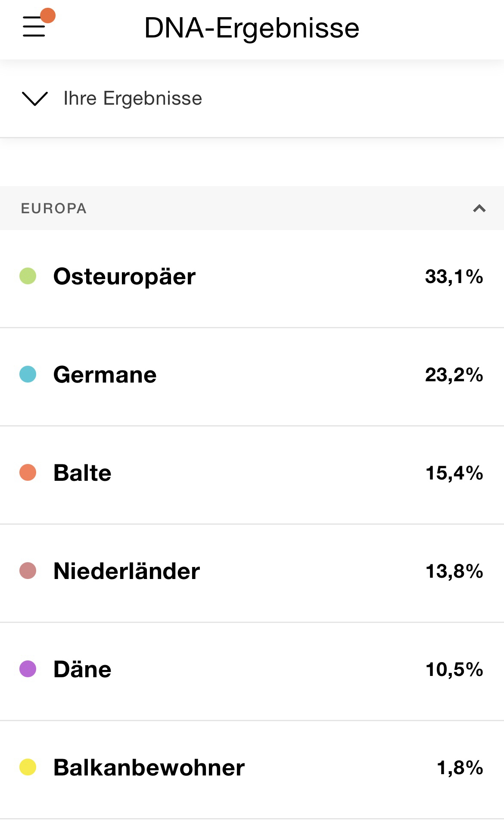Open Ihre Ergebnisse section label

click(x=132, y=99)
